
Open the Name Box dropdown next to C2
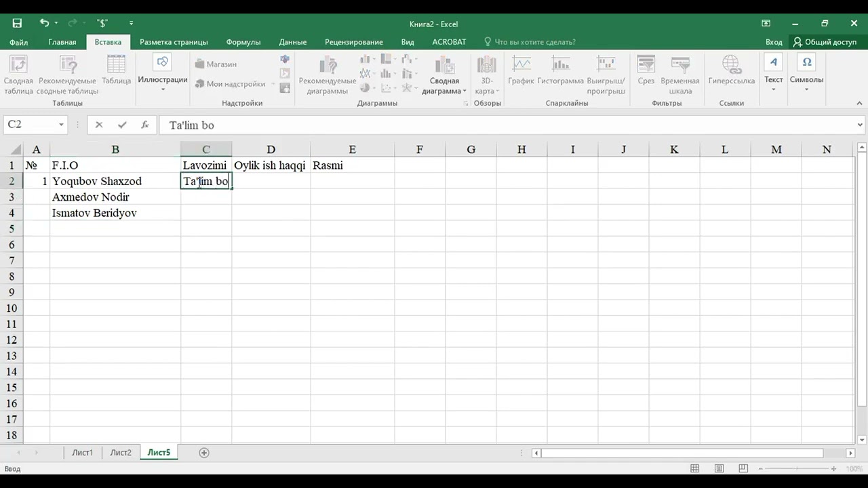61,125
